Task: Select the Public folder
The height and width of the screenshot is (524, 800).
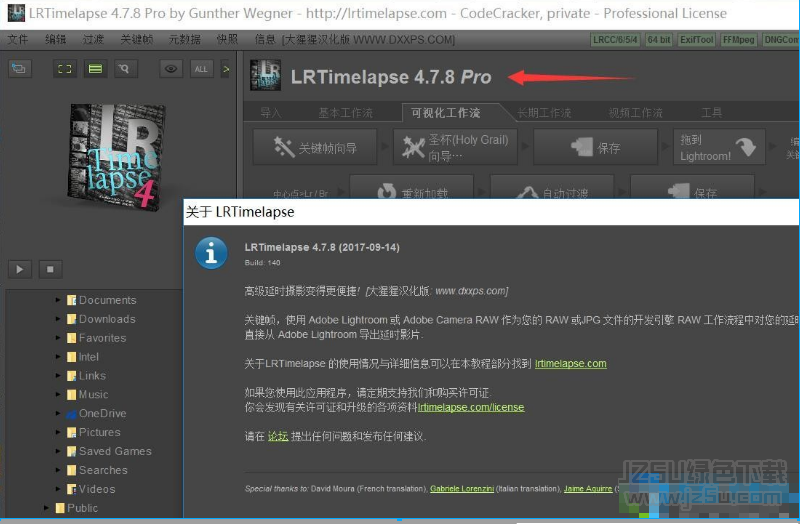Action: 77,508
